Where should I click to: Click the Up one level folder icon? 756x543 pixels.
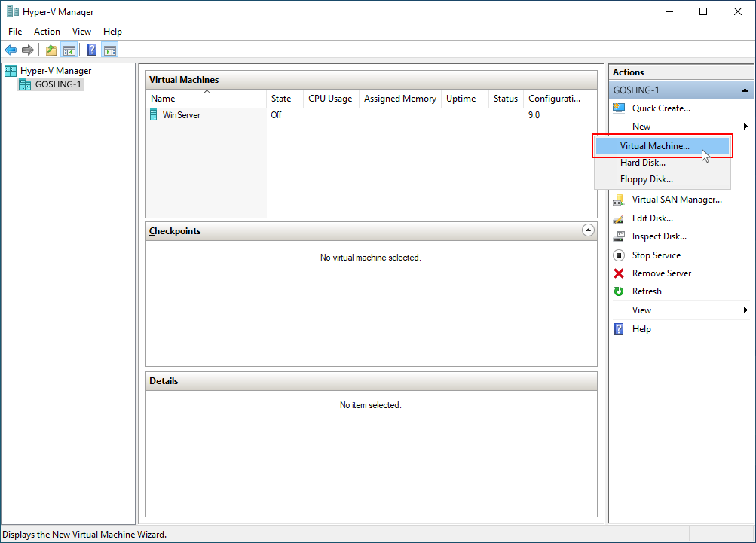51,50
